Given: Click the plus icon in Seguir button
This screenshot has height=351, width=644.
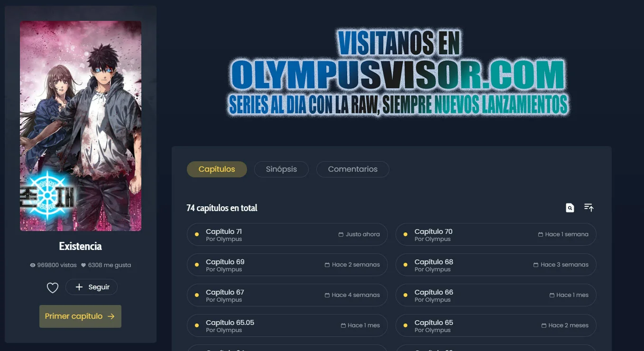Looking at the screenshot, I should 79,287.
